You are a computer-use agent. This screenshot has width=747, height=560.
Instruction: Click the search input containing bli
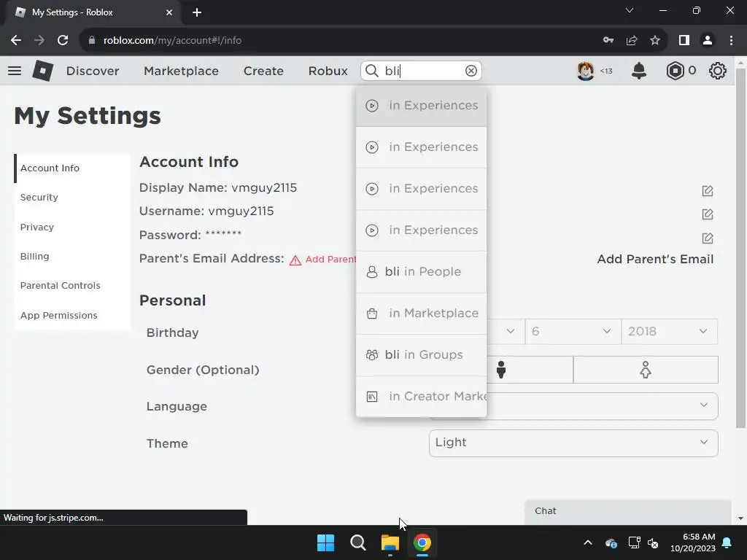click(421, 71)
